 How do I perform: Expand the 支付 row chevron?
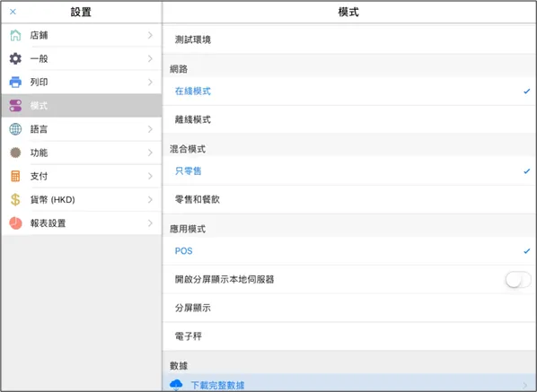point(150,176)
